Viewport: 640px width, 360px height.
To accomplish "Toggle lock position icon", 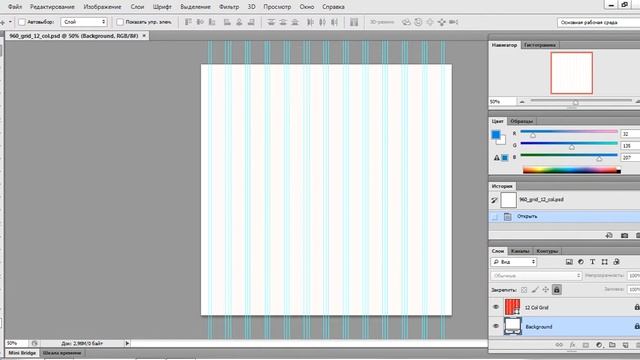I will point(546,290).
